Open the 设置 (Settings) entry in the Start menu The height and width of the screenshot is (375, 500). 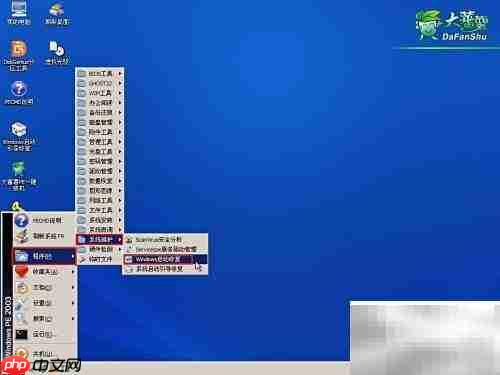(x=44, y=303)
